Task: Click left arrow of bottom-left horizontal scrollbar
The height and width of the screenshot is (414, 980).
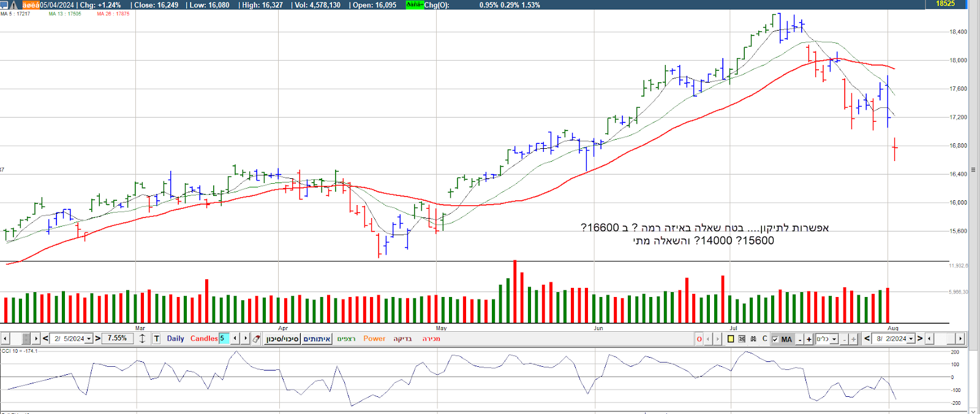Action: coord(5,339)
